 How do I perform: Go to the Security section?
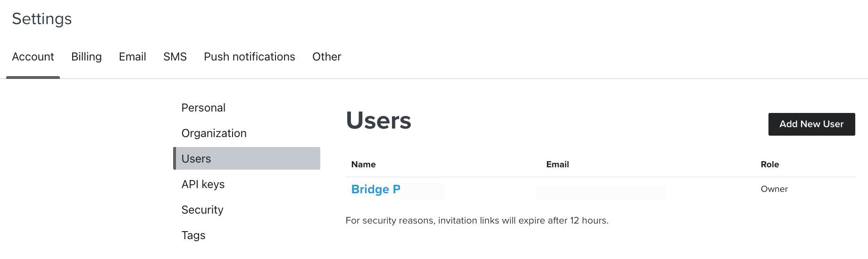tap(202, 210)
